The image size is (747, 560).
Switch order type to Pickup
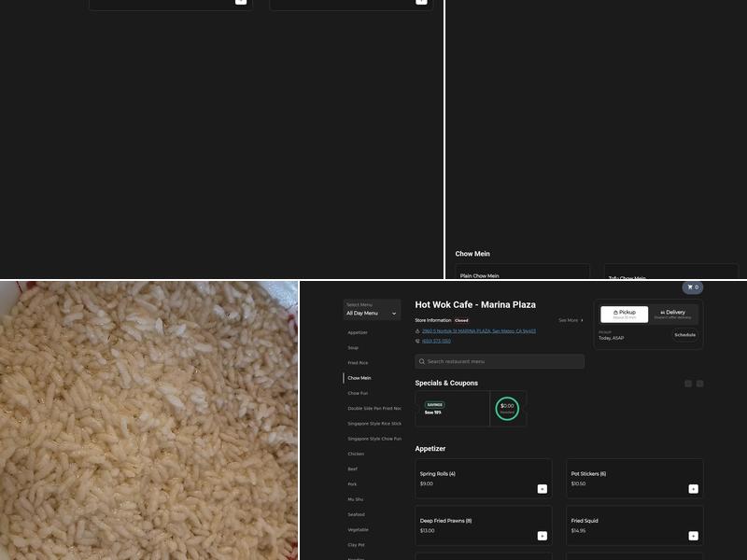[624, 315]
